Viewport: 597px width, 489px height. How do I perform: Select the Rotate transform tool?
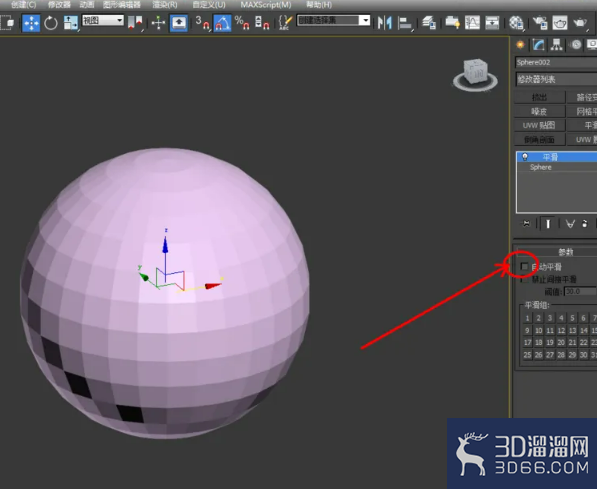[x=51, y=23]
